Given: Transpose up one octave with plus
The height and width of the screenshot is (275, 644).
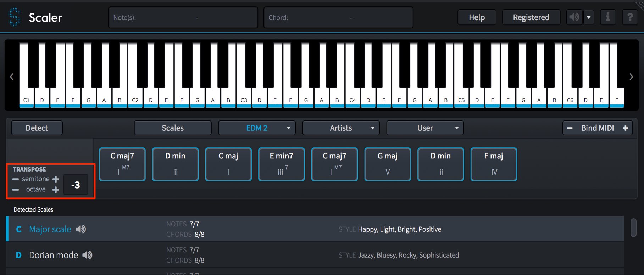Looking at the screenshot, I should pos(56,190).
